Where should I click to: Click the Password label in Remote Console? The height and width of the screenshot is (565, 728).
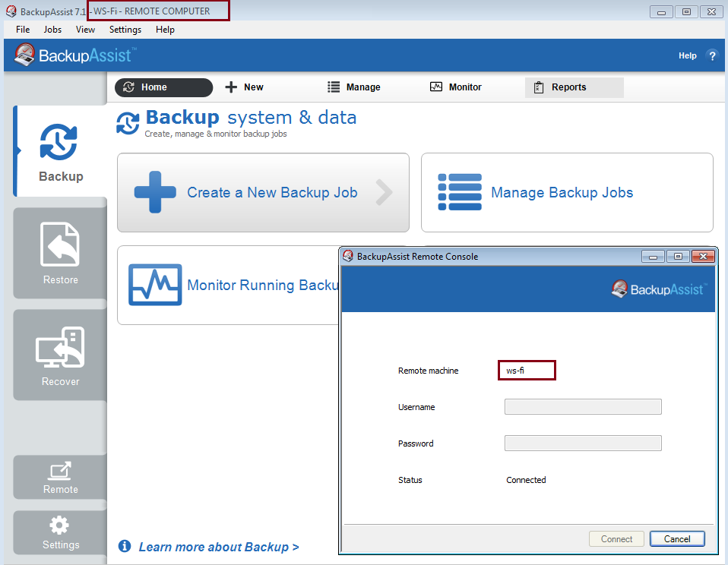tap(416, 443)
